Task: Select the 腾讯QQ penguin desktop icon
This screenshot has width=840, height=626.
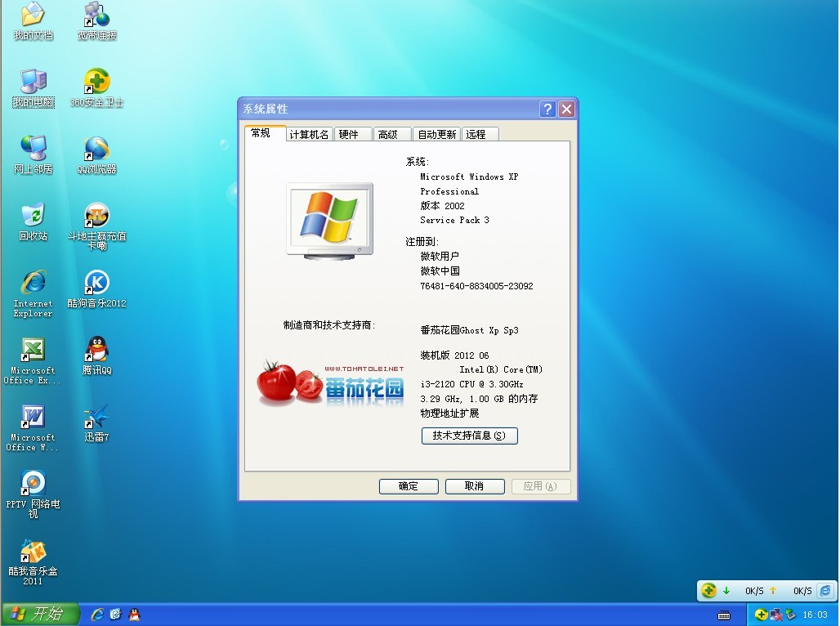Action: pyautogui.click(x=97, y=350)
